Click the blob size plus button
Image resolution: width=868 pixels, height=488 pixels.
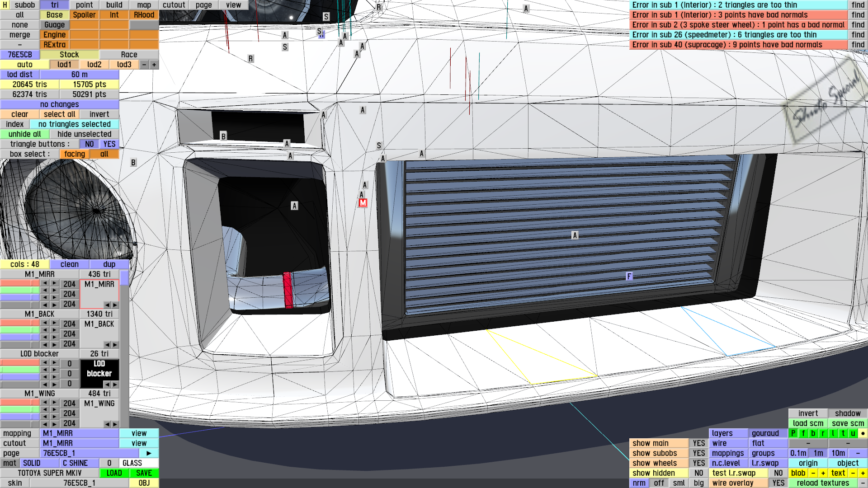point(823,473)
